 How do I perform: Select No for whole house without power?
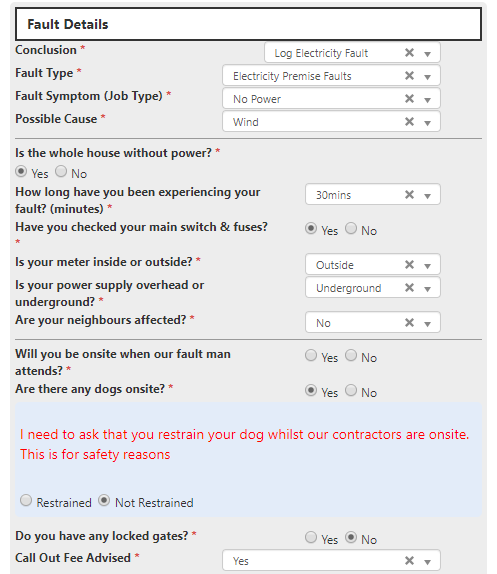61,171
